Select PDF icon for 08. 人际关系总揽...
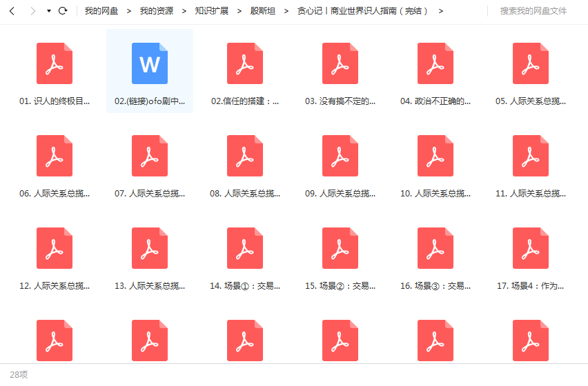This screenshot has height=386, width=588. [245, 156]
